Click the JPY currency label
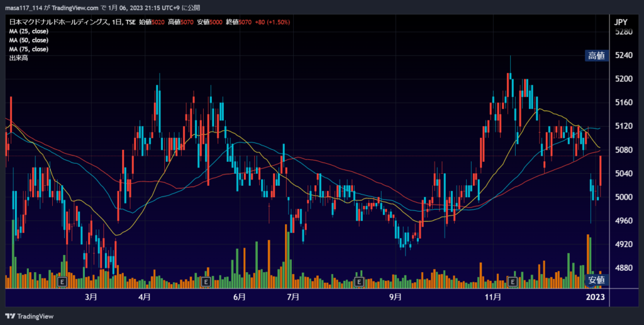This screenshot has height=325, width=644. click(621, 22)
